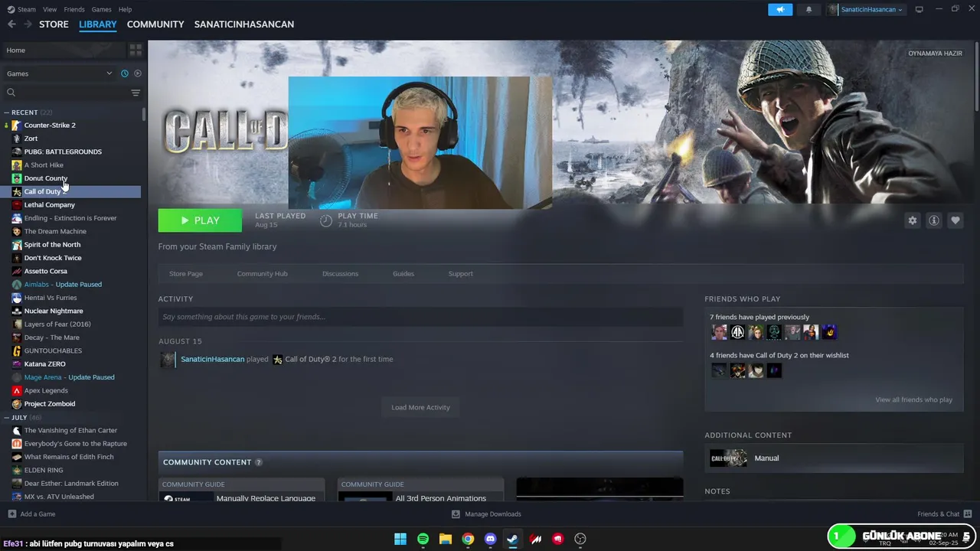Open SanaticinHasancan link in activity feed

point(213,360)
